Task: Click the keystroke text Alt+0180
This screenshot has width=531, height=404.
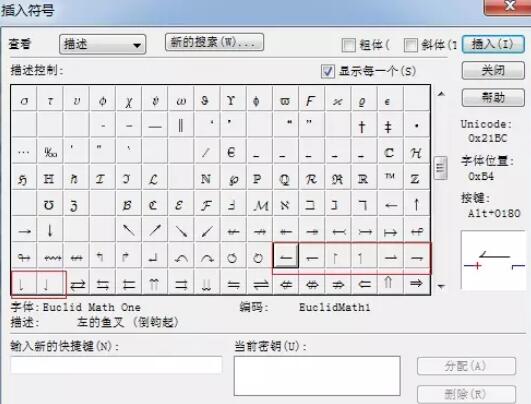Action: pos(494,213)
